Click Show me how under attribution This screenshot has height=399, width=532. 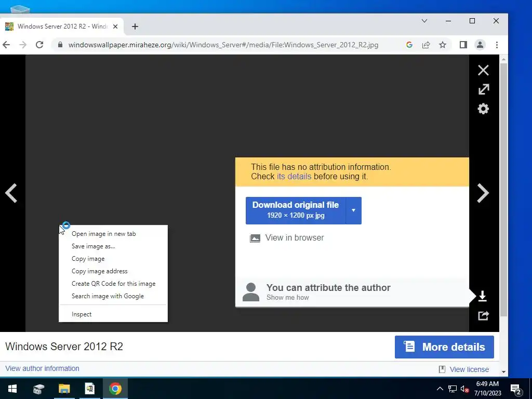[x=287, y=298]
